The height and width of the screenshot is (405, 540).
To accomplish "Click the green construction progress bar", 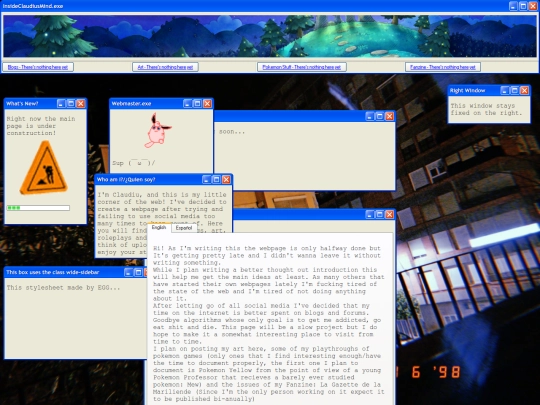I will pyautogui.click(x=38, y=208).
